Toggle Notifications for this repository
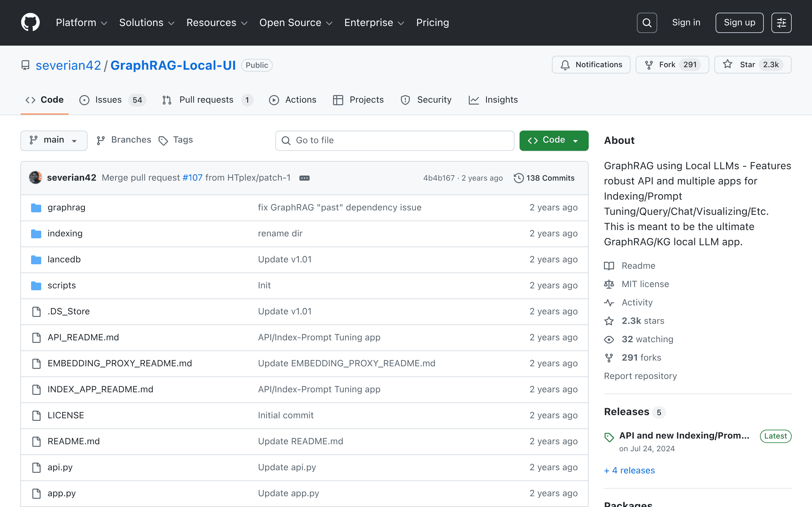812x507 pixels. [x=591, y=65]
